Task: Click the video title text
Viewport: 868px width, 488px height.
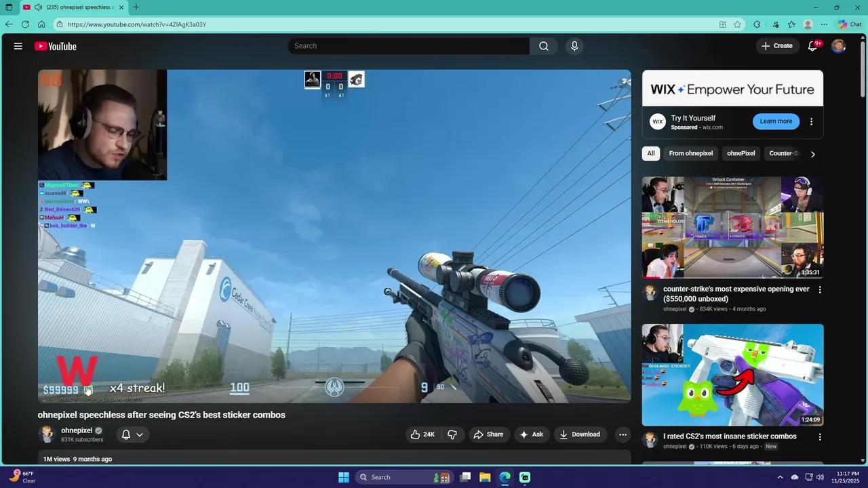Action: [x=161, y=415]
